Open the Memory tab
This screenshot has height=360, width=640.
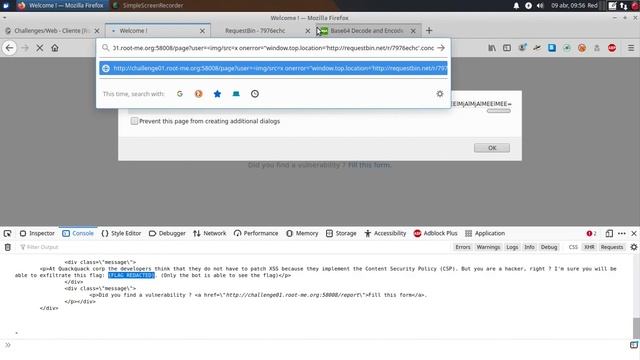coord(302,233)
